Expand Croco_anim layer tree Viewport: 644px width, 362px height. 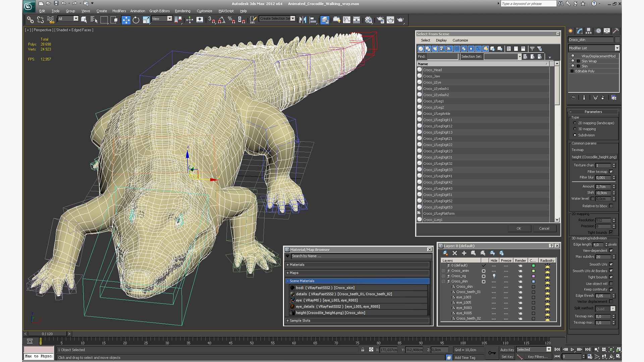point(443,271)
